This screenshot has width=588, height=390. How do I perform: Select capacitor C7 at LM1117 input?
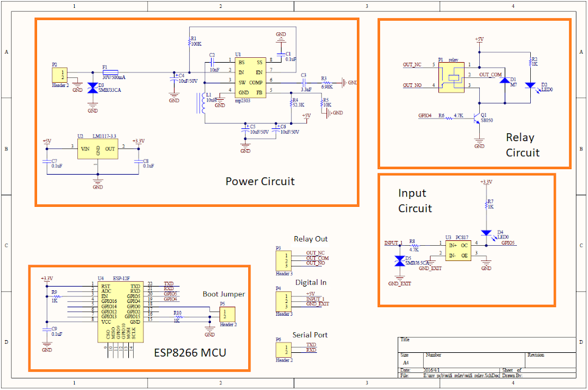[47, 162]
